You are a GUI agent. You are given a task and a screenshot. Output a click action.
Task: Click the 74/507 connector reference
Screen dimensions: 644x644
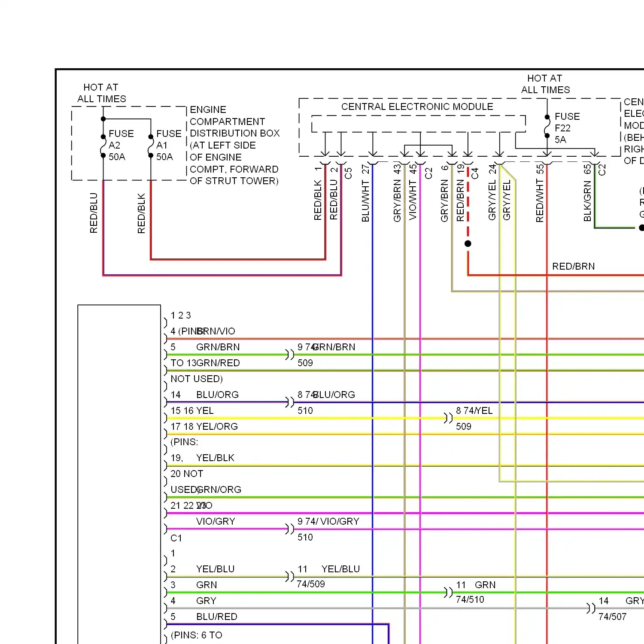pyautogui.click(x=612, y=617)
